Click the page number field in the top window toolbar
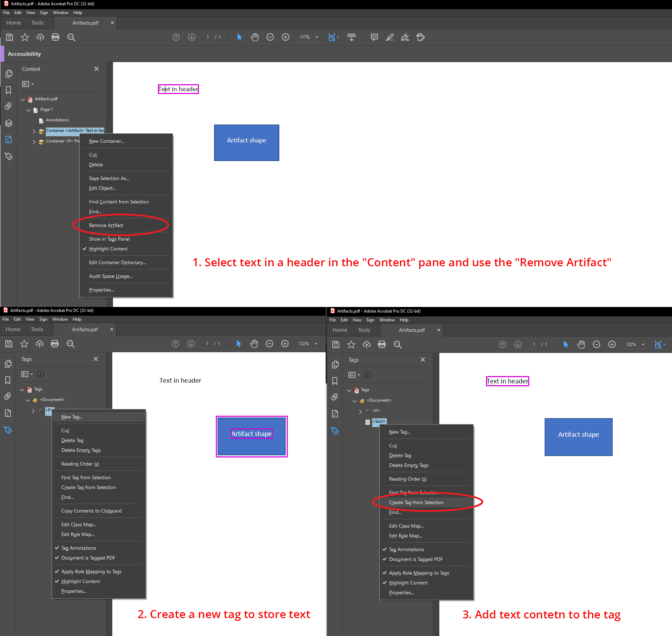The width and height of the screenshot is (672, 636). [208, 37]
